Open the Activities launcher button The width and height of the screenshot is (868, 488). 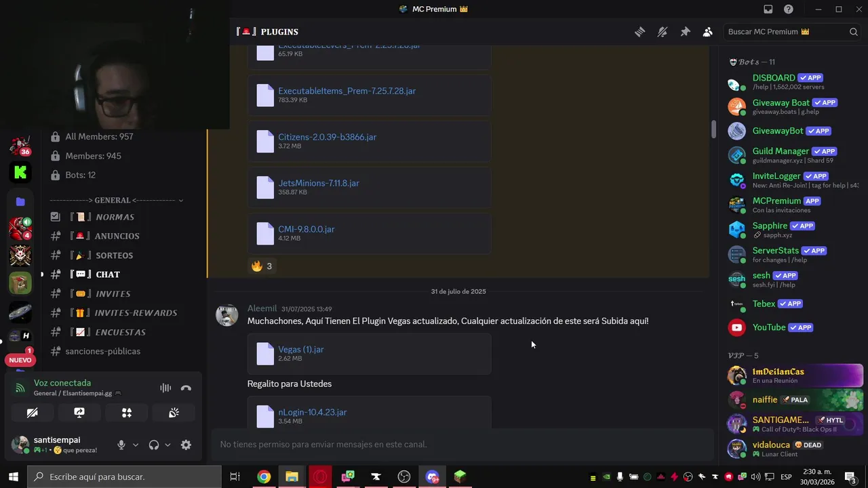[127, 412]
